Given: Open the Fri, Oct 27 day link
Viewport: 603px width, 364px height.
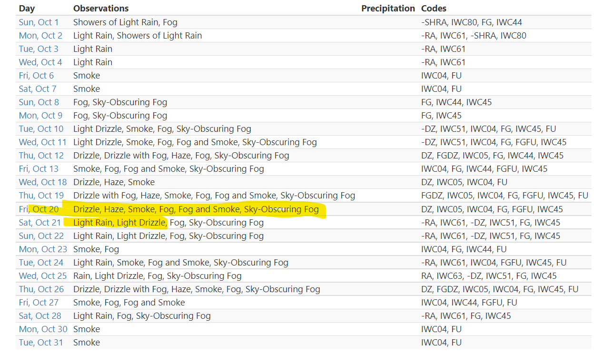Looking at the screenshot, I should (39, 303).
